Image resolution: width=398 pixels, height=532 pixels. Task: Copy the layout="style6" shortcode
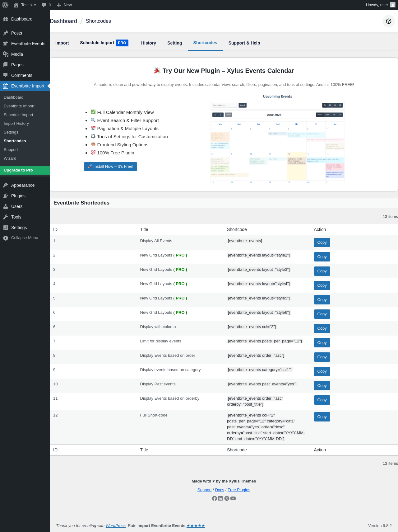click(x=322, y=314)
